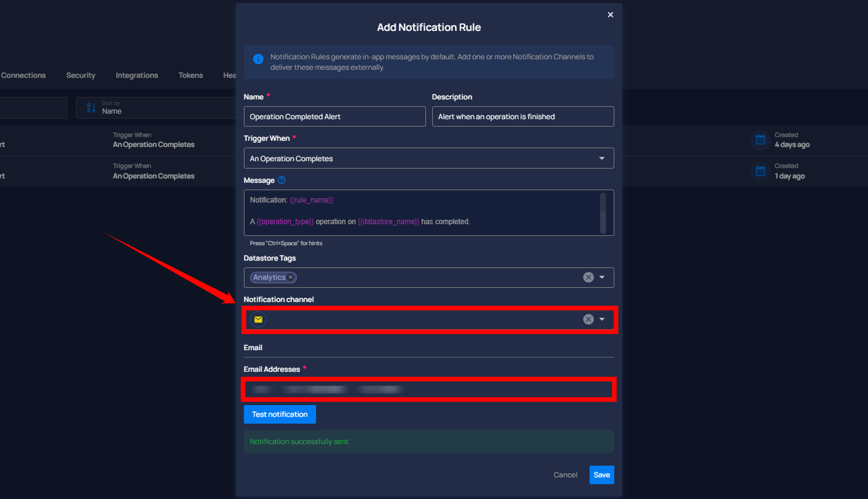The image size is (868, 499).
Task: Switch to the Integrations tab
Action: tap(137, 75)
